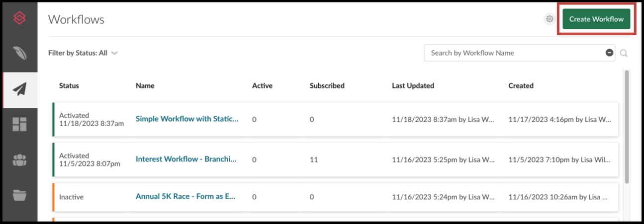Clear the search field with minus icon
Viewport: 644px width, 224px height.
pyautogui.click(x=609, y=53)
